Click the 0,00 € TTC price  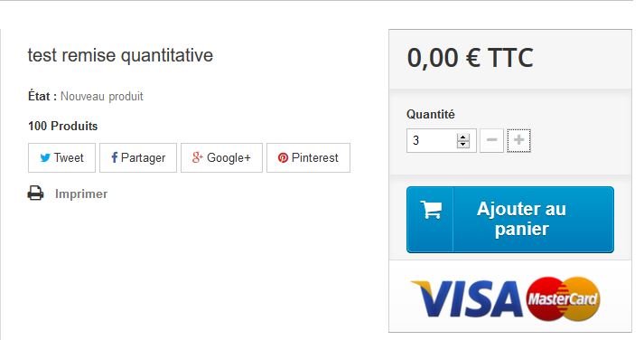point(471,58)
